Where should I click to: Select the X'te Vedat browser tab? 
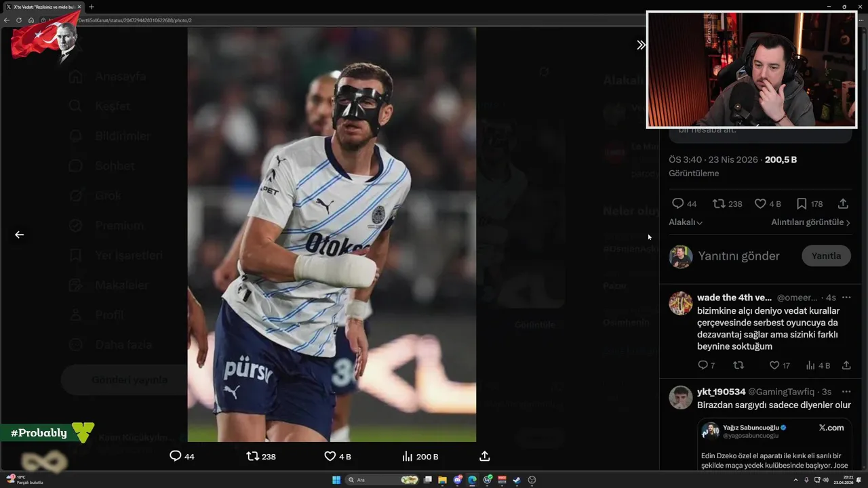(x=43, y=7)
